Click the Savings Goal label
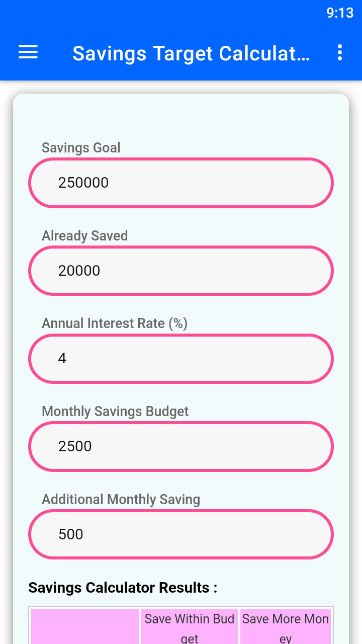 point(81,147)
